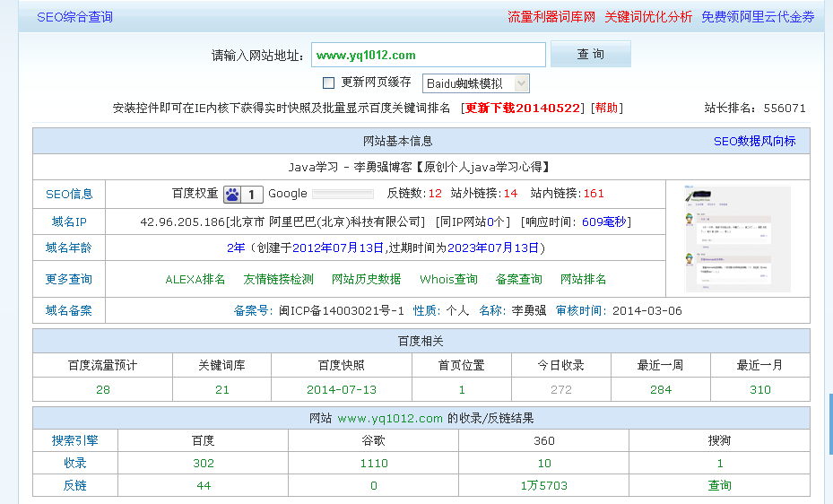Screen dimensions: 833x504
Task: Click the Baidu paw weight icon
Action: click(232, 195)
